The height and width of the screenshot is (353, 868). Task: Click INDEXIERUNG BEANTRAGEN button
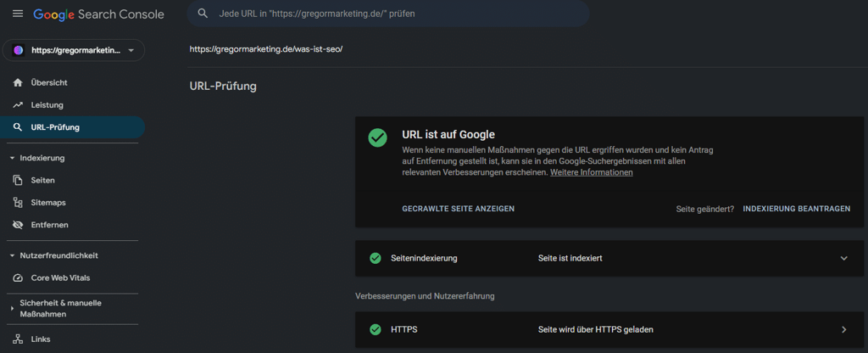[x=797, y=209]
